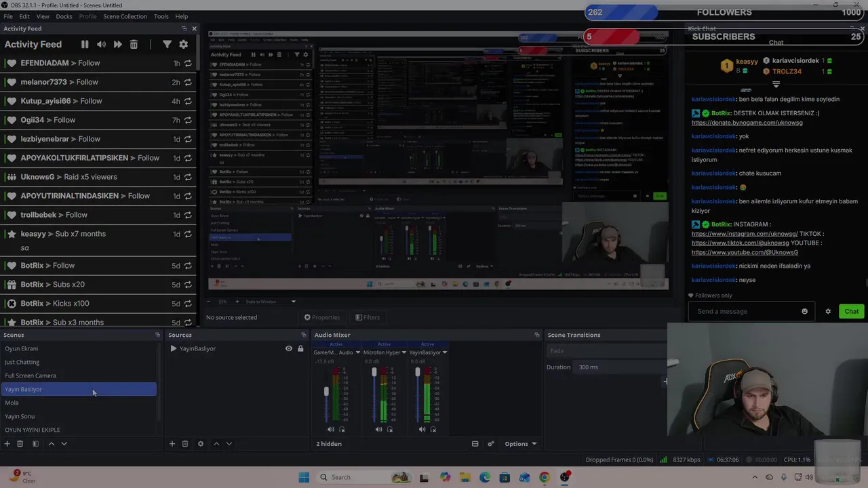Open the File menu
Screen dimensions: 868x488
8,16
